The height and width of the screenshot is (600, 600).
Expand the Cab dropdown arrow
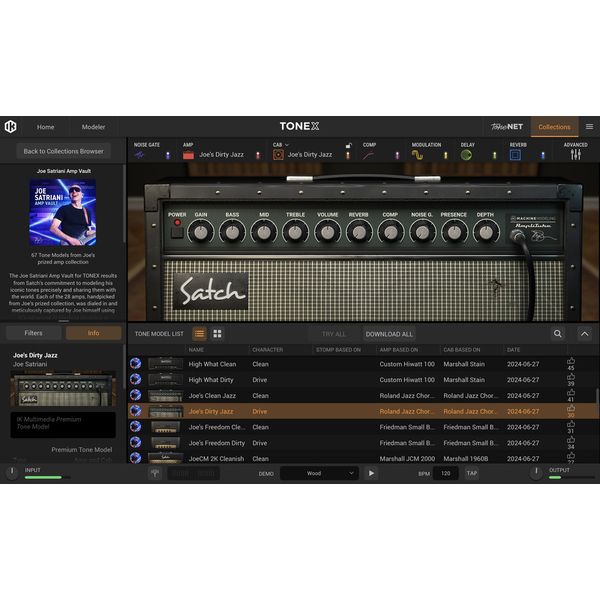click(x=287, y=145)
